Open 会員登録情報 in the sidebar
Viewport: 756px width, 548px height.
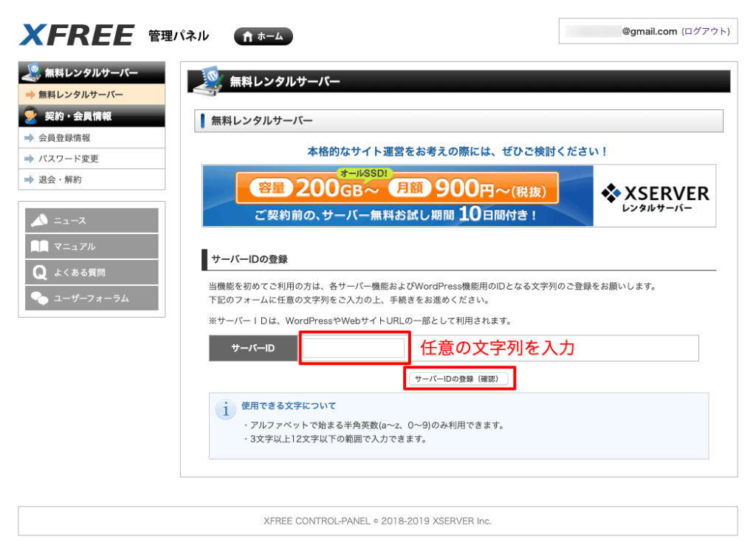coord(92,138)
